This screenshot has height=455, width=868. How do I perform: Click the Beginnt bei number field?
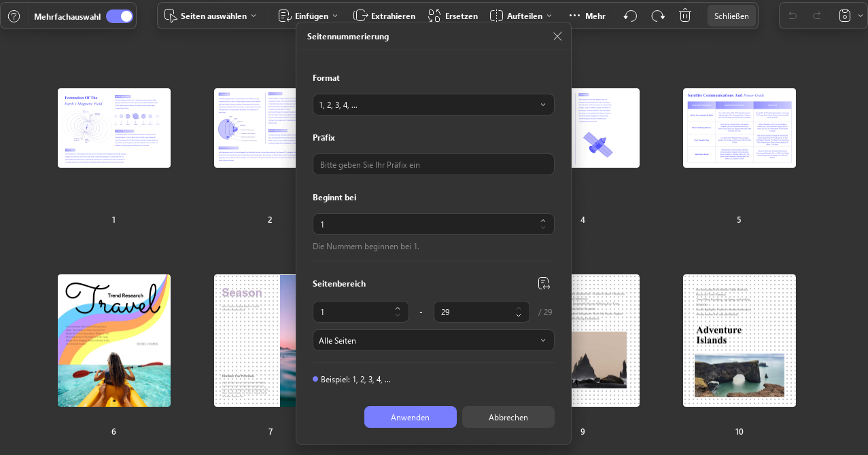click(x=434, y=224)
